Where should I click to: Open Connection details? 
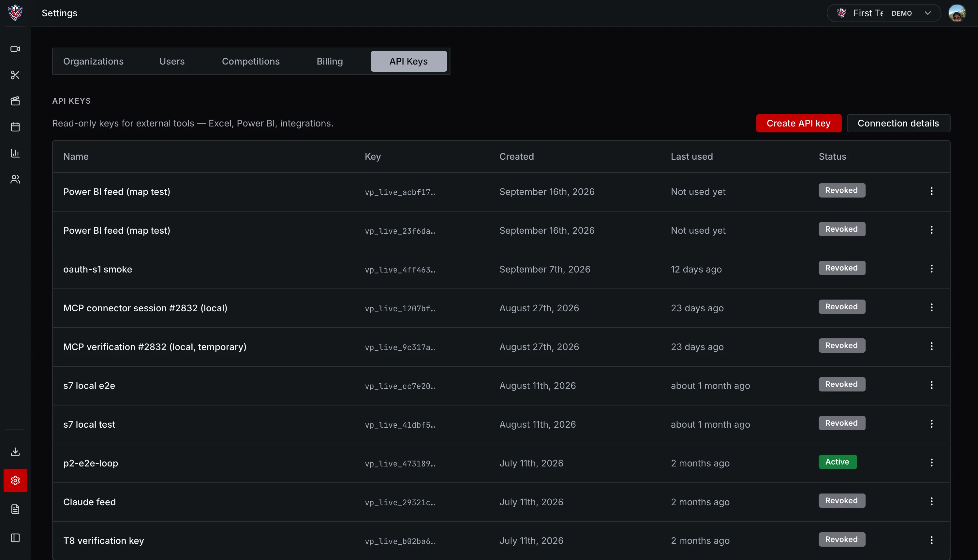point(898,123)
